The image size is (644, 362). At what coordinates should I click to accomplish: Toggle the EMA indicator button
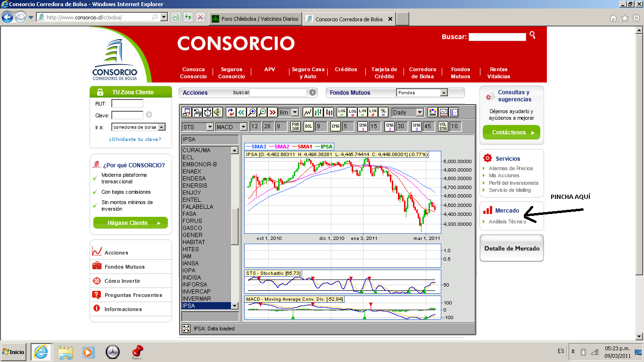pos(335,126)
